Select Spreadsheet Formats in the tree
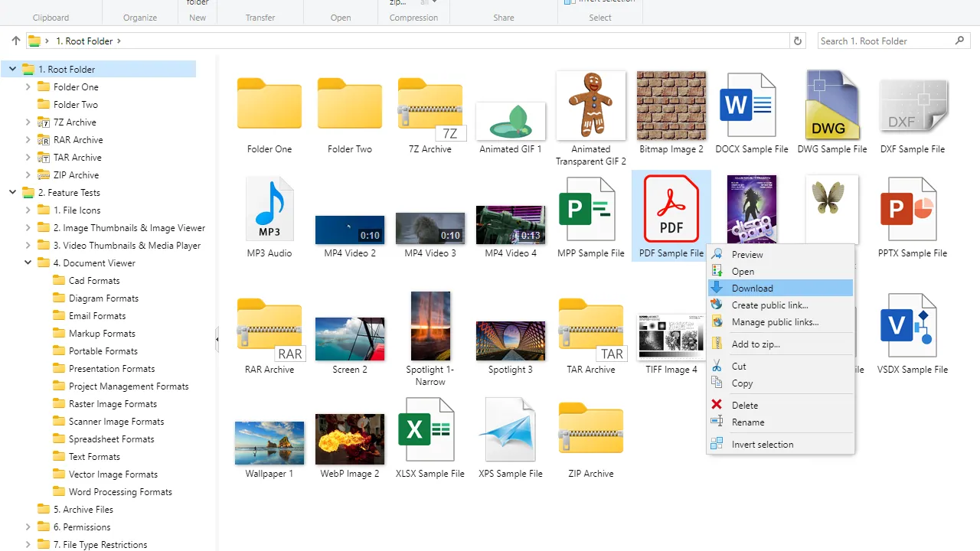Screen dimensions: 980x551 click(x=112, y=439)
